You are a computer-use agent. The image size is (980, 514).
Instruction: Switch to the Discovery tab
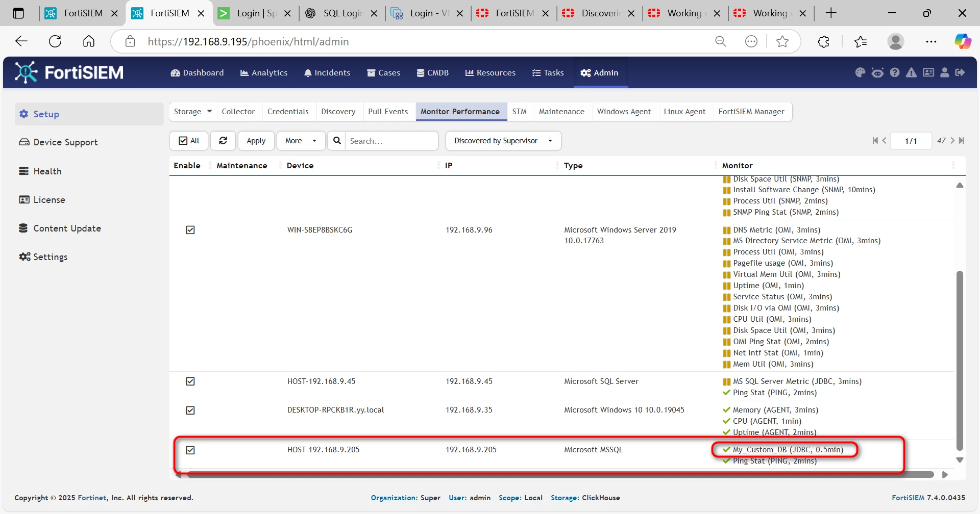coord(338,112)
